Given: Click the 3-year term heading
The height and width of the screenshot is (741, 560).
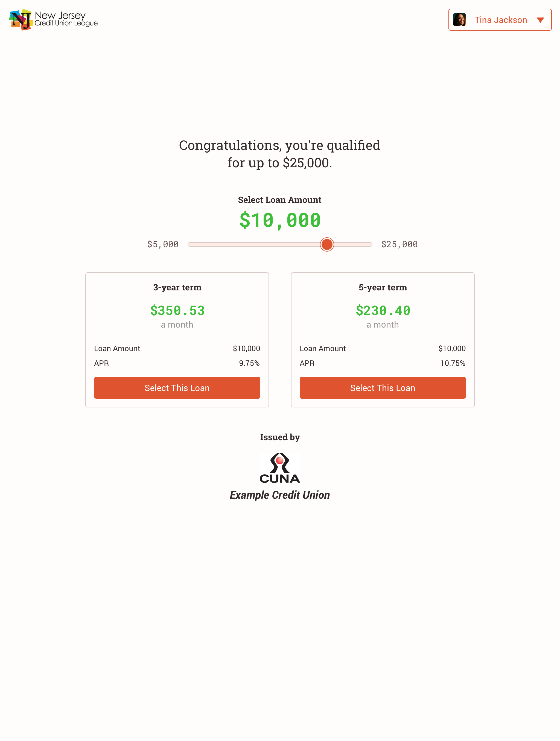Looking at the screenshot, I should (x=177, y=287).
